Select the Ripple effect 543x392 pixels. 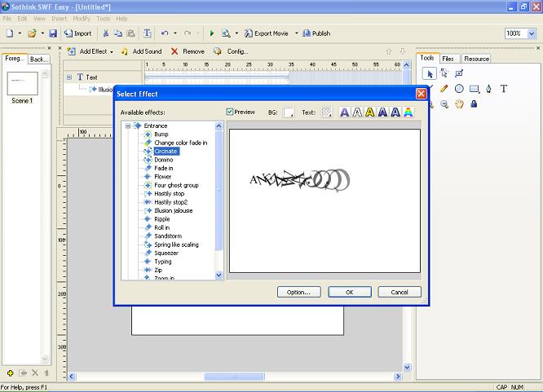[x=161, y=219]
